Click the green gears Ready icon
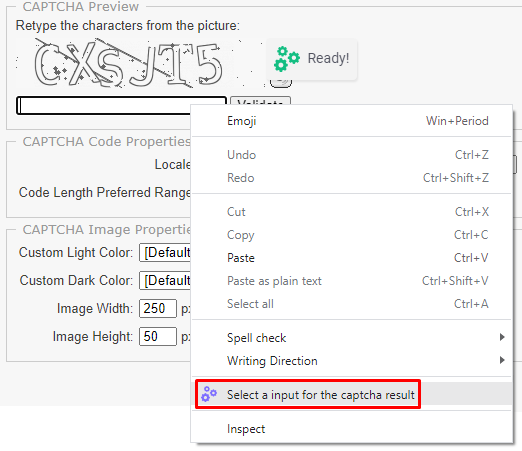 tap(287, 59)
